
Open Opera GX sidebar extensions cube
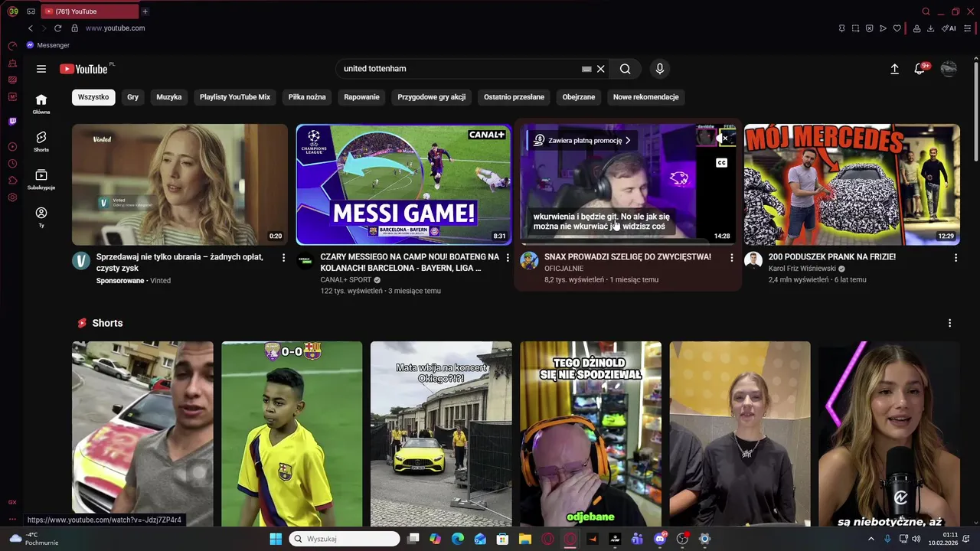12,181
